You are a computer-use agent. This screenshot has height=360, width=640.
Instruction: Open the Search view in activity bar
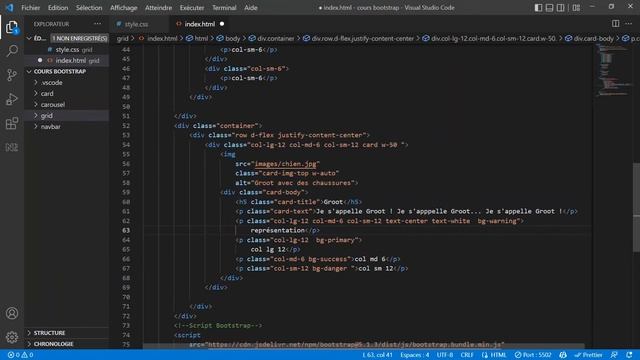coord(12,51)
